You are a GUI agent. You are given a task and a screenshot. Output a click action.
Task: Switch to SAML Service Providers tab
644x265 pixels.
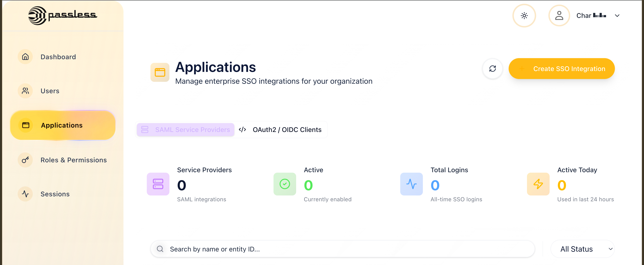tap(185, 129)
